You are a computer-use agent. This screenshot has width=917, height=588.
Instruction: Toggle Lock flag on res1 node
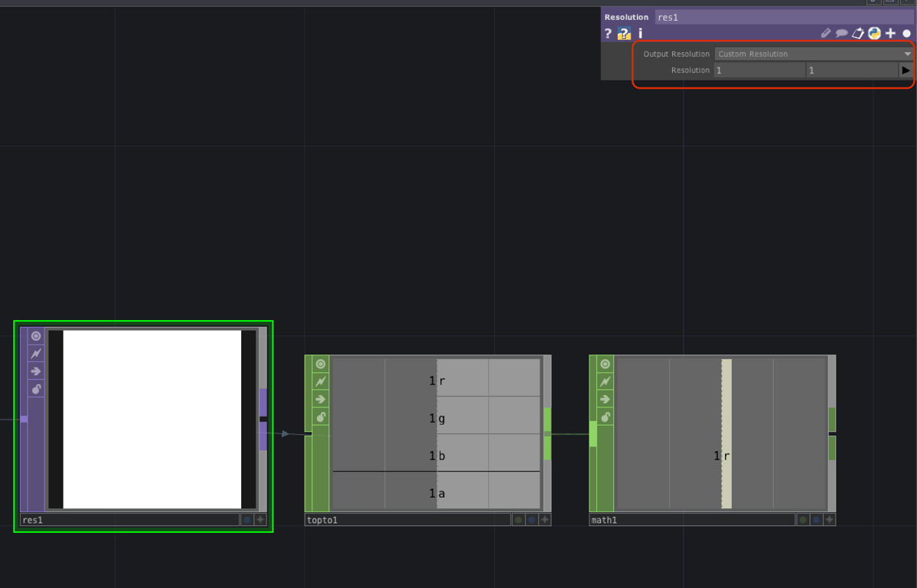(36, 388)
